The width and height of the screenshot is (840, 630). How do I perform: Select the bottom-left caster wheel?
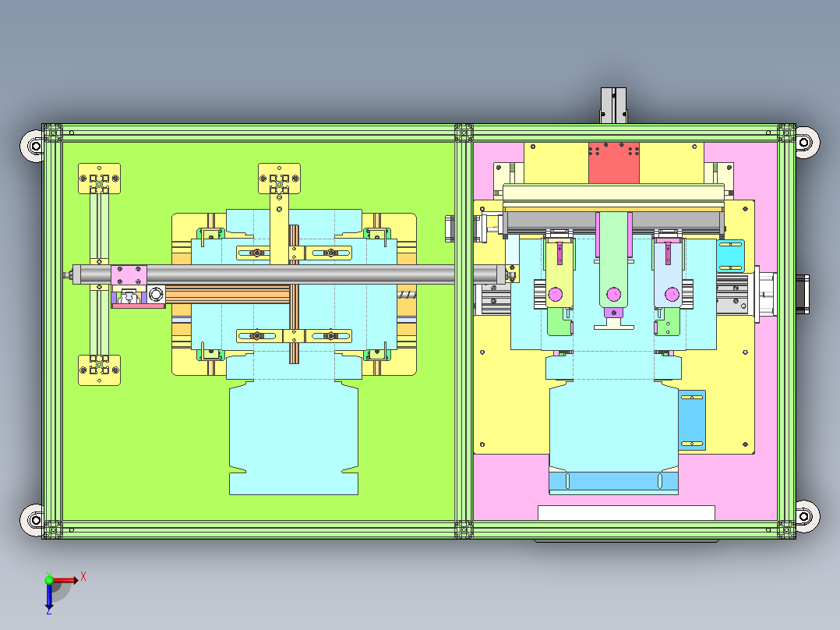(34, 519)
